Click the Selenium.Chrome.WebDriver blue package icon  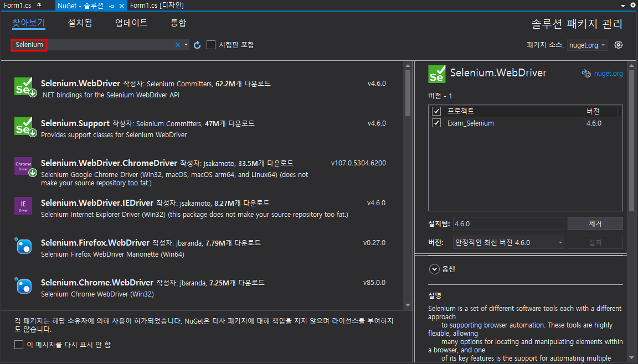pyautogui.click(x=23, y=285)
